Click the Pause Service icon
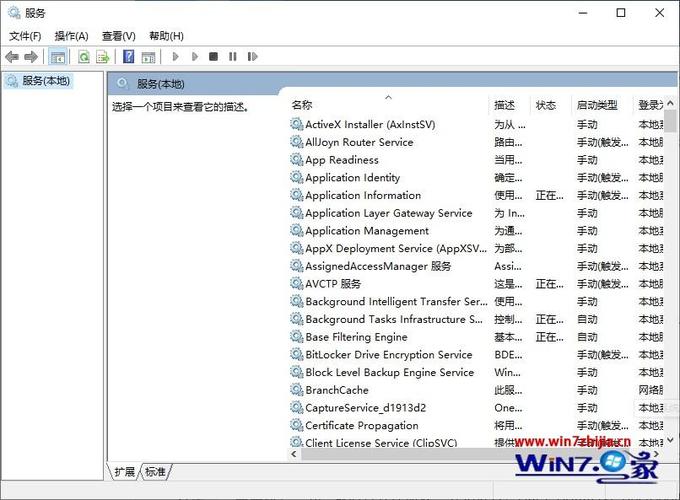This screenshot has height=500, width=680. [233, 57]
